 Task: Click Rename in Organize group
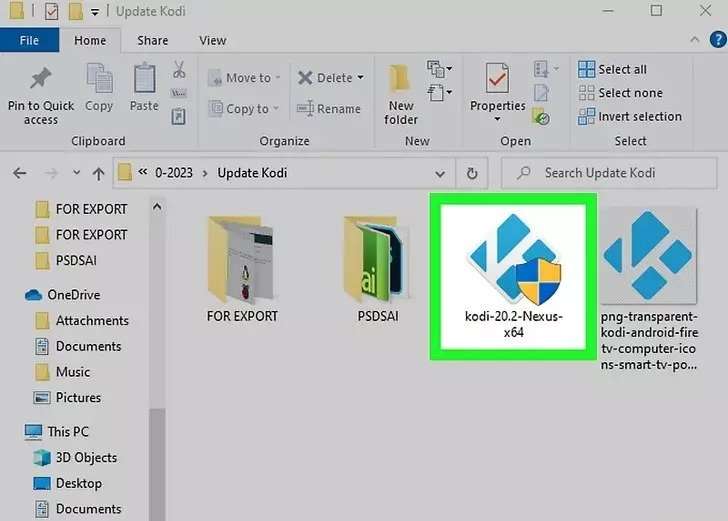[x=329, y=109]
